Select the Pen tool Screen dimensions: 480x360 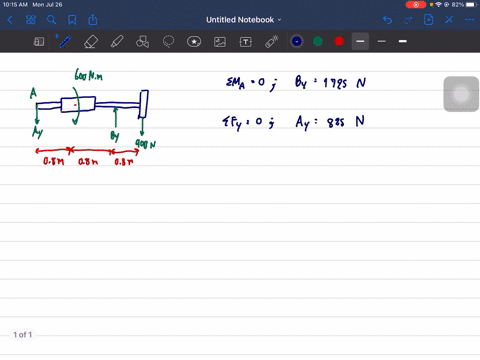click(x=64, y=42)
